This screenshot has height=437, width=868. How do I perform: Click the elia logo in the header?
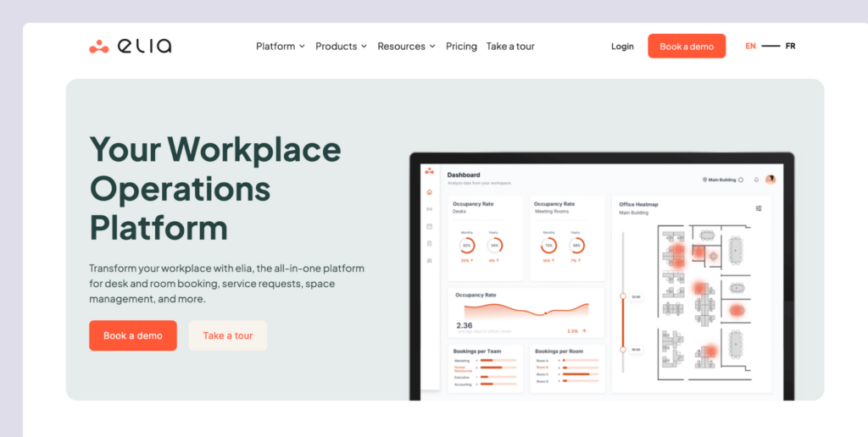[x=130, y=46]
